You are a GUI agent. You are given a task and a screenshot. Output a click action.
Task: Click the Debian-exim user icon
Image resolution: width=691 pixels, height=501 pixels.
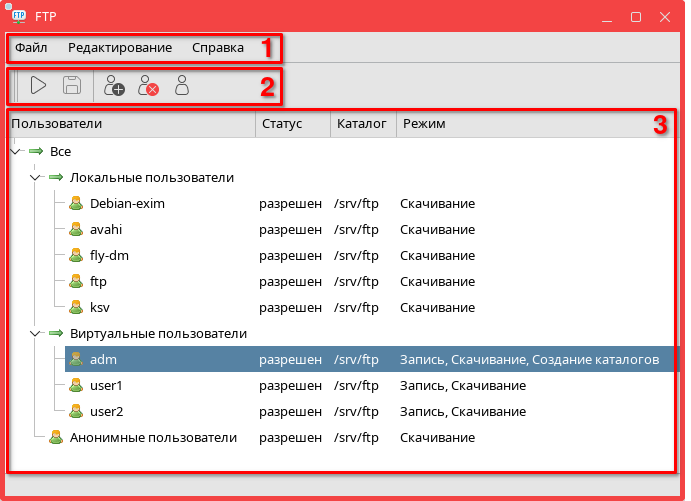click(x=75, y=204)
